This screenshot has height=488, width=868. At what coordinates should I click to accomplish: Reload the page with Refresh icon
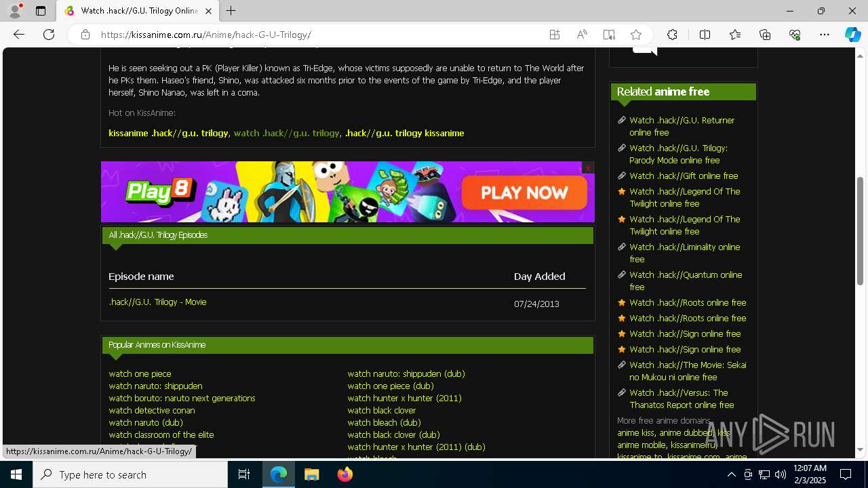pyautogui.click(x=49, y=35)
